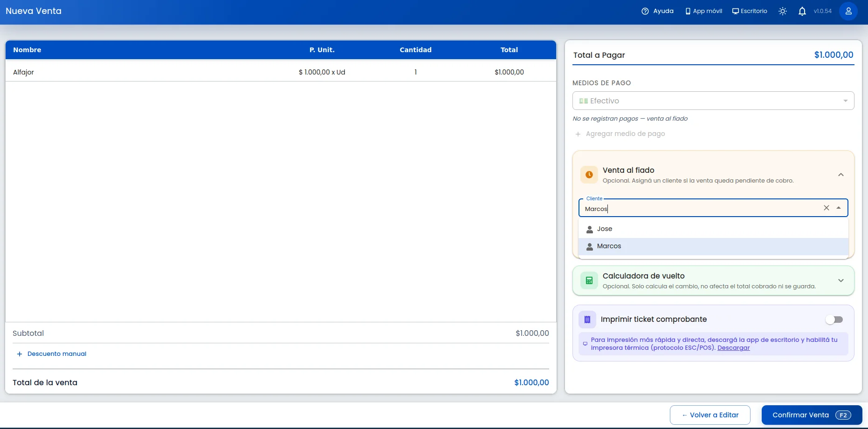Screen dimensions: 868x429
Task: Click the purple receipt ticket icon
Action: click(587, 320)
